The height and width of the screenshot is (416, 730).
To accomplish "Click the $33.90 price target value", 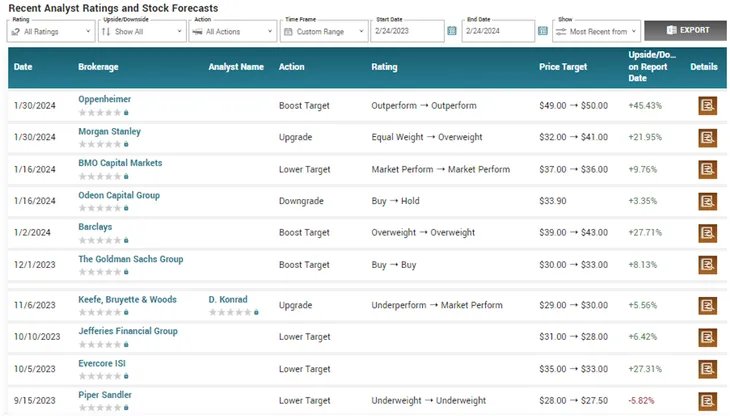I will (553, 201).
